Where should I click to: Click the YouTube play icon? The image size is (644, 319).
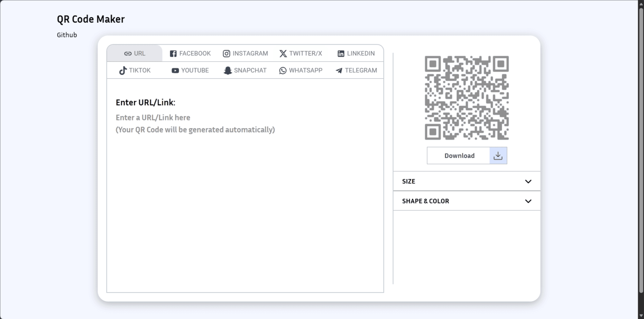(175, 70)
